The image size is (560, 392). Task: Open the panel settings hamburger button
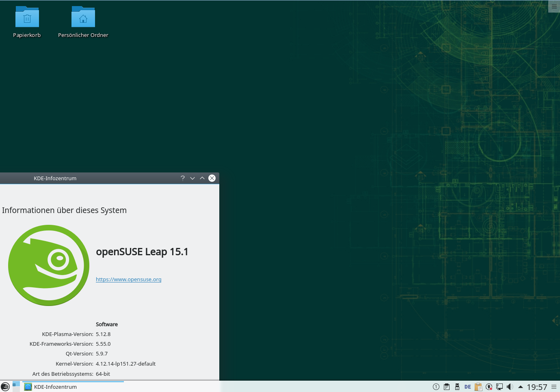click(554, 387)
